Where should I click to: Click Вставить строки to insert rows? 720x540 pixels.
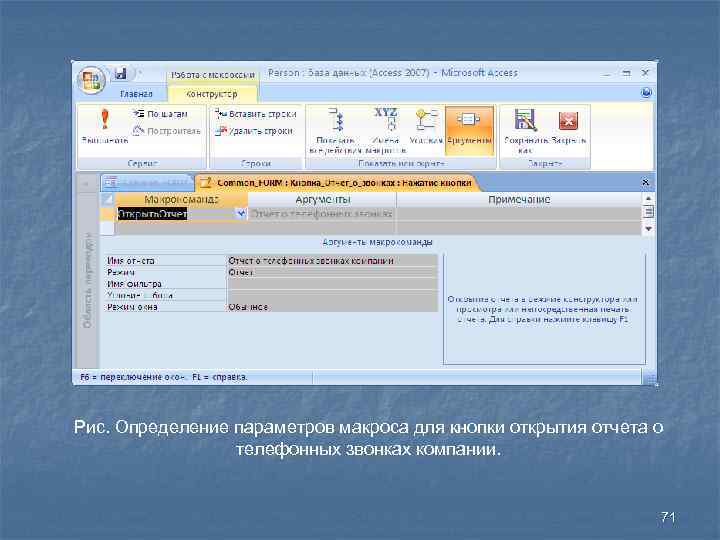[256, 114]
